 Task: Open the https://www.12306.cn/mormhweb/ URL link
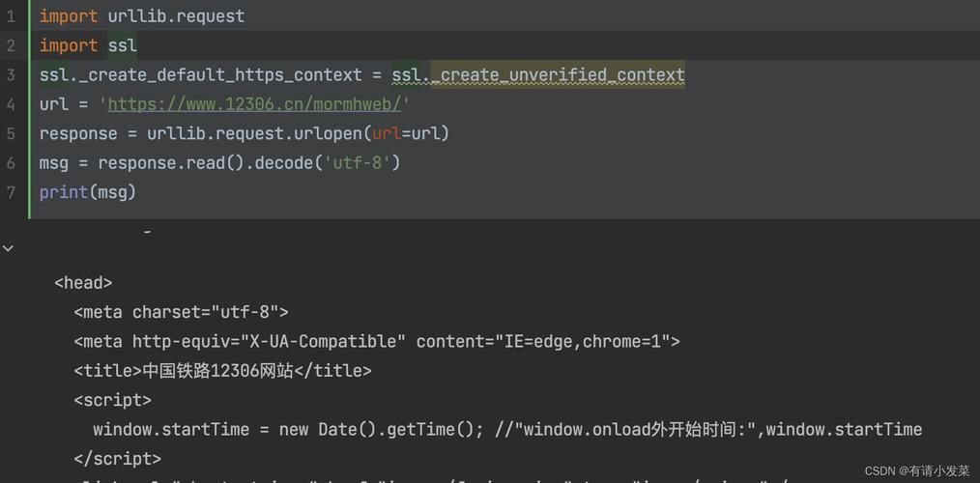click(254, 103)
